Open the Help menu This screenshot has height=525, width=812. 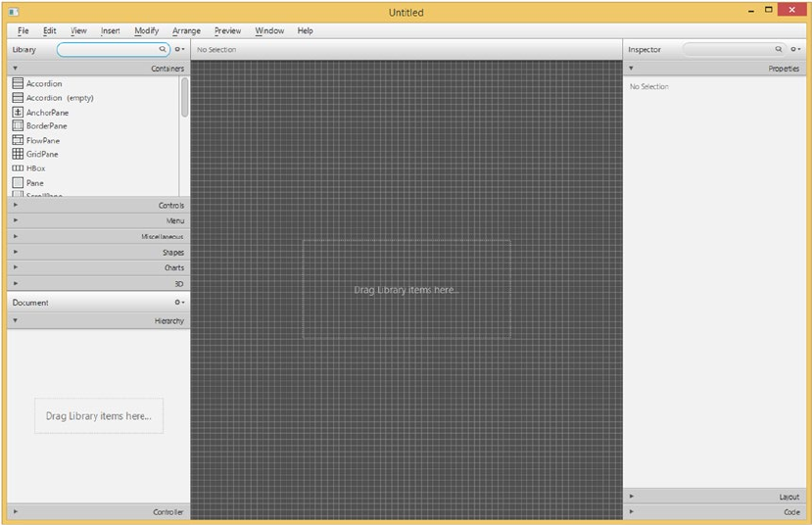click(305, 30)
